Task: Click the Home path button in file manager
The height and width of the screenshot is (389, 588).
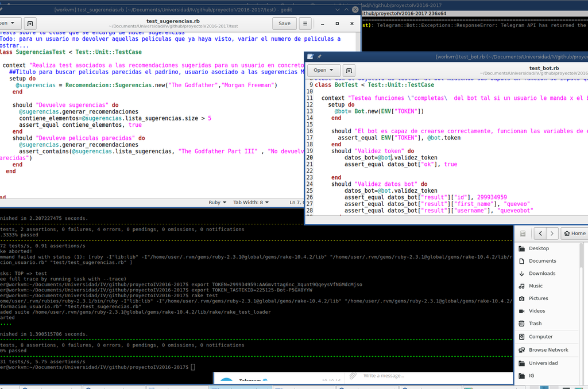Action: (575, 234)
